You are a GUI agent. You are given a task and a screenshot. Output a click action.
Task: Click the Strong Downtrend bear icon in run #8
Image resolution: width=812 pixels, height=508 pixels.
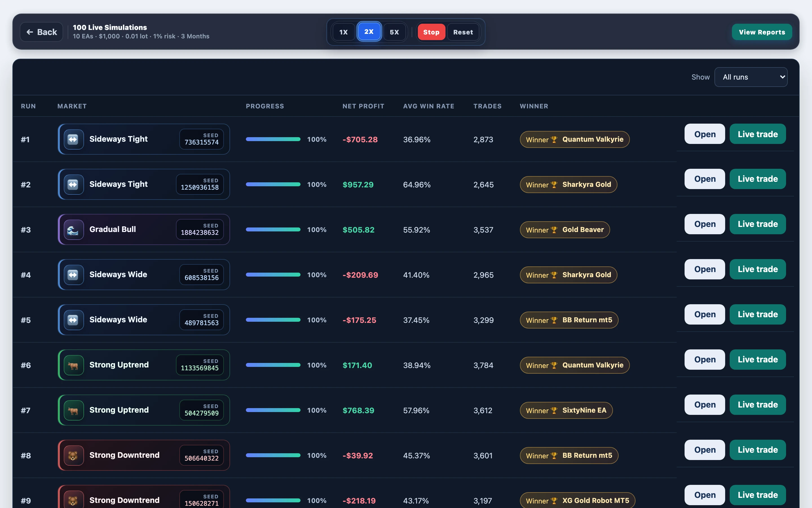[74, 455]
